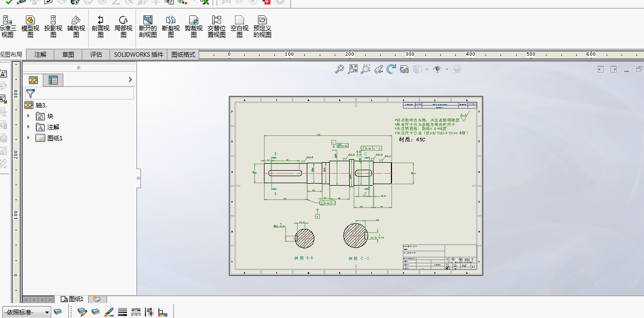The image size is (644, 318).
Task: Select the Broken-out Section (断开的剖视图) tool
Action: pyautogui.click(x=148, y=26)
